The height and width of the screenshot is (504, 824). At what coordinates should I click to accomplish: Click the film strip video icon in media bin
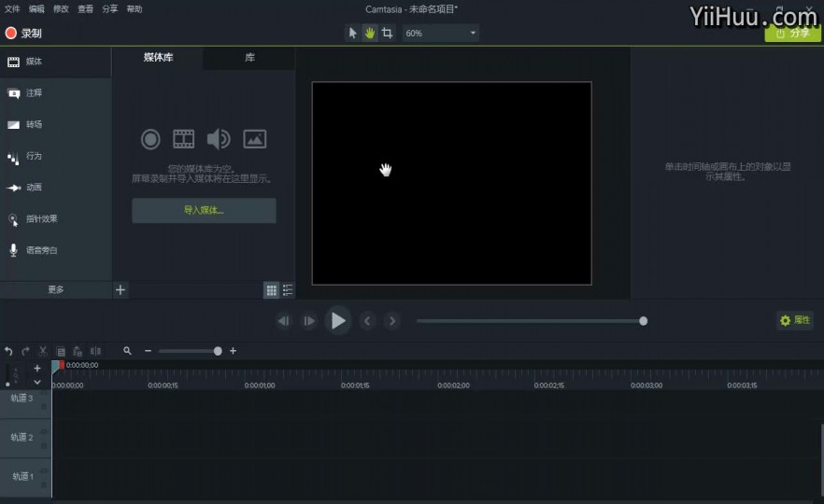click(184, 139)
